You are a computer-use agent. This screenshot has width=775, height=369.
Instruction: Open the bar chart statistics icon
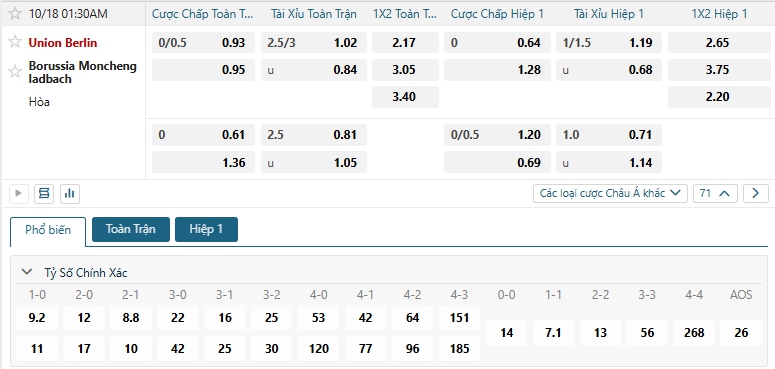[70, 193]
